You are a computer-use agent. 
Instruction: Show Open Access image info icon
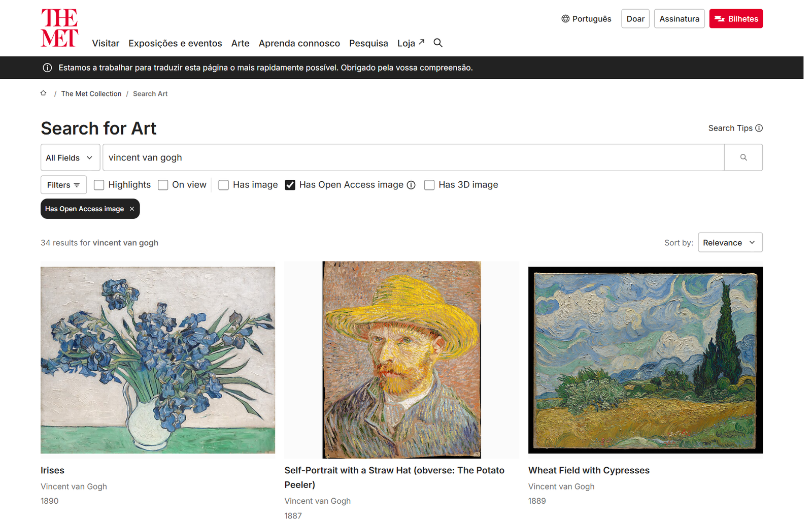(x=412, y=185)
